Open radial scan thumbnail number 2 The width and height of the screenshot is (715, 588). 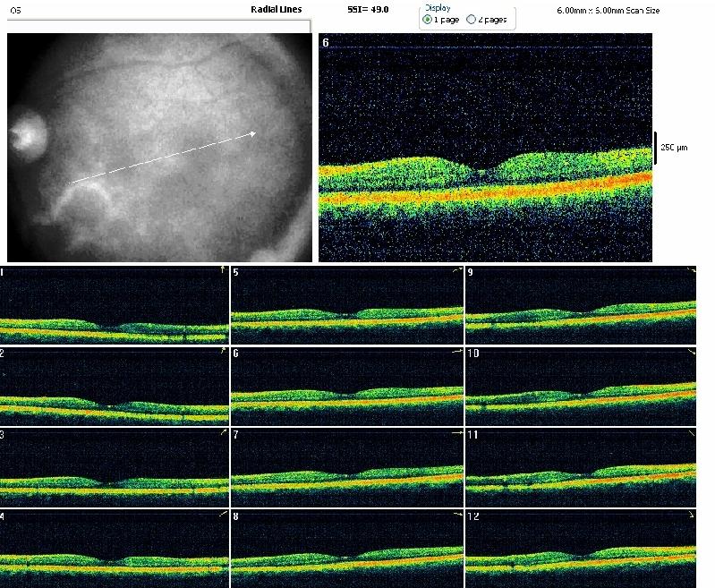tap(115, 385)
